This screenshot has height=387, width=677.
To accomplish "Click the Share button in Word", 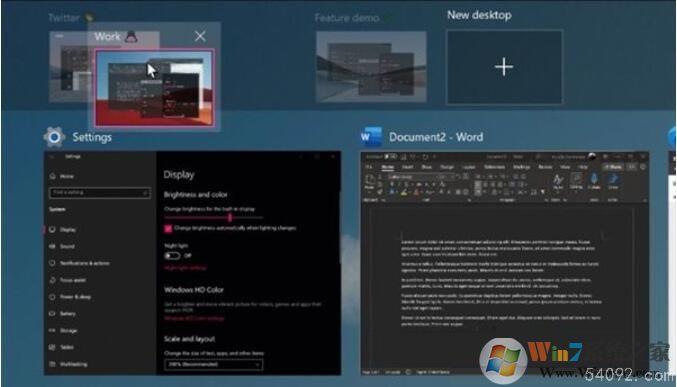I will pyautogui.click(x=613, y=167).
